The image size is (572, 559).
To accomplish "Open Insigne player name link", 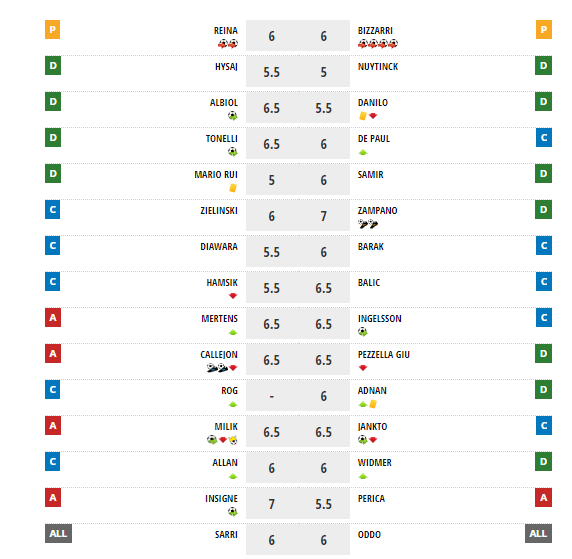I will 221,499.
